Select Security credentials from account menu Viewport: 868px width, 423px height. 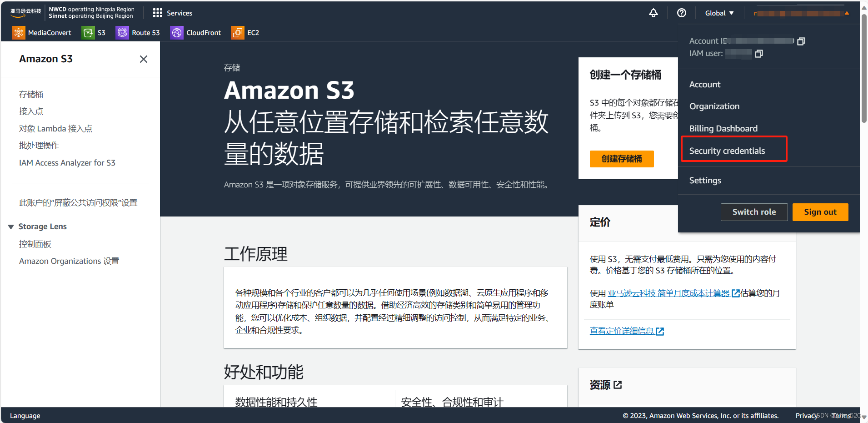tap(727, 151)
